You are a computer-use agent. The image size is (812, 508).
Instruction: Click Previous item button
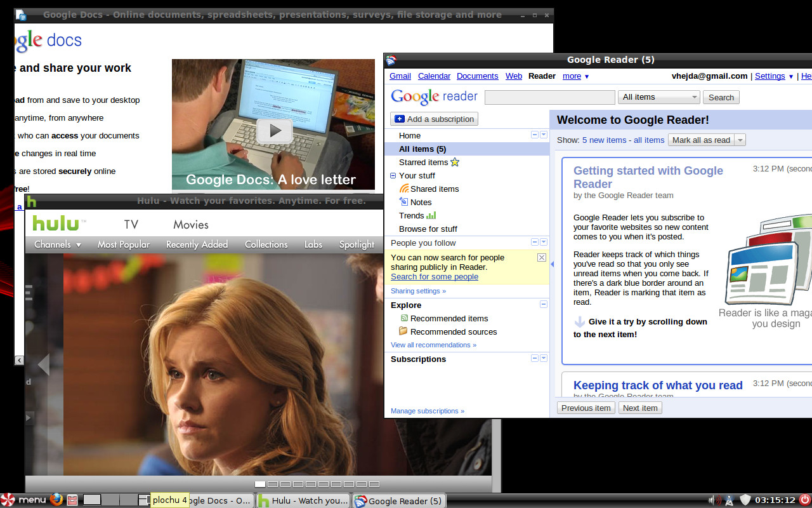tap(586, 408)
